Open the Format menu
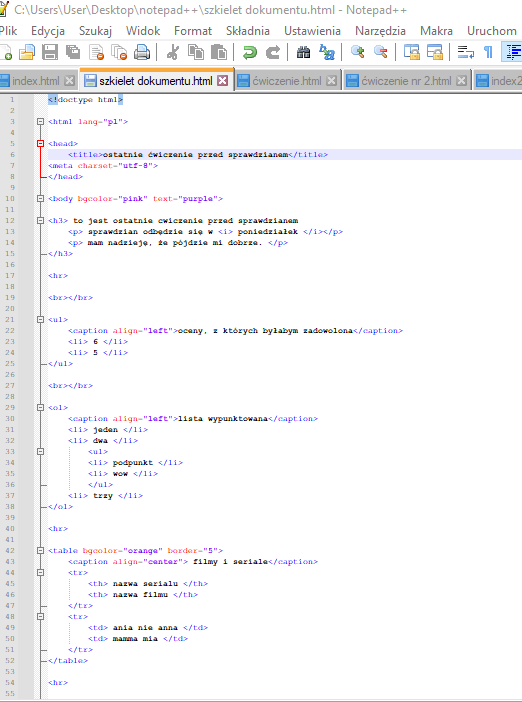The image size is (522, 702). point(193,31)
